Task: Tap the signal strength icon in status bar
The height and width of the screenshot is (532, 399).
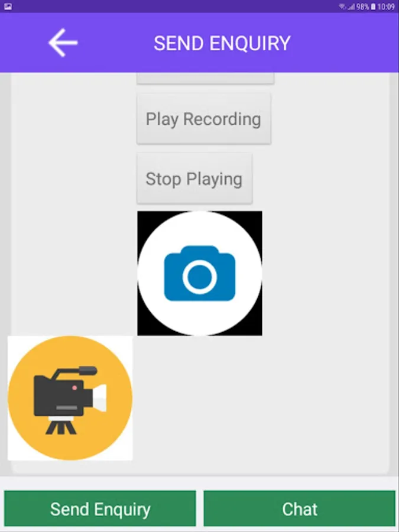Action: pyautogui.click(x=351, y=7)
